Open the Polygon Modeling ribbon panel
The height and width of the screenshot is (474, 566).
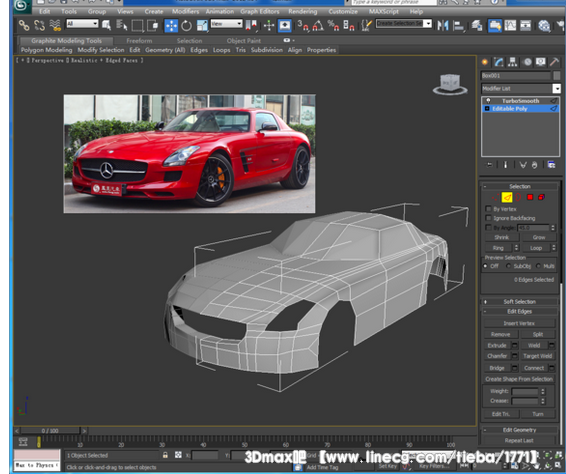pos(46,50)
